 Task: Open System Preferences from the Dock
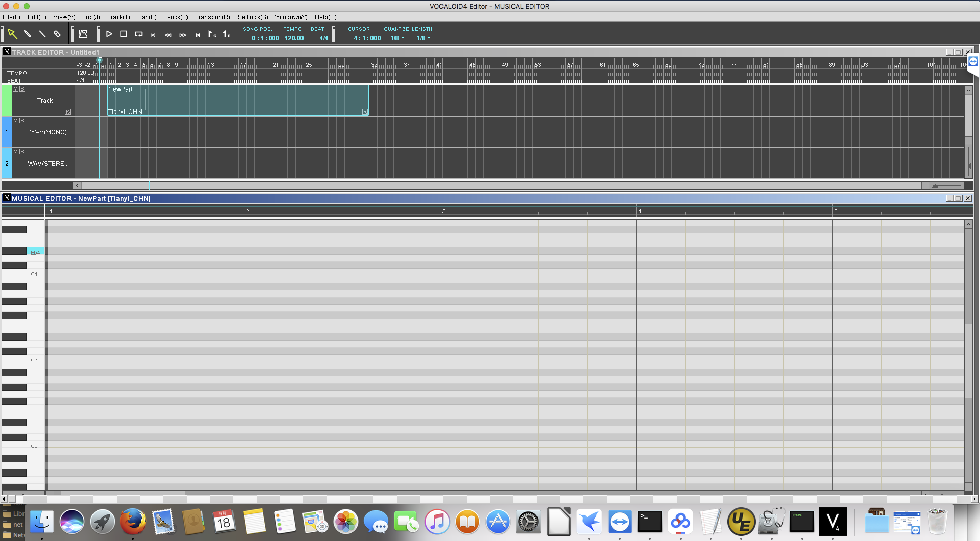pos(528,522)
